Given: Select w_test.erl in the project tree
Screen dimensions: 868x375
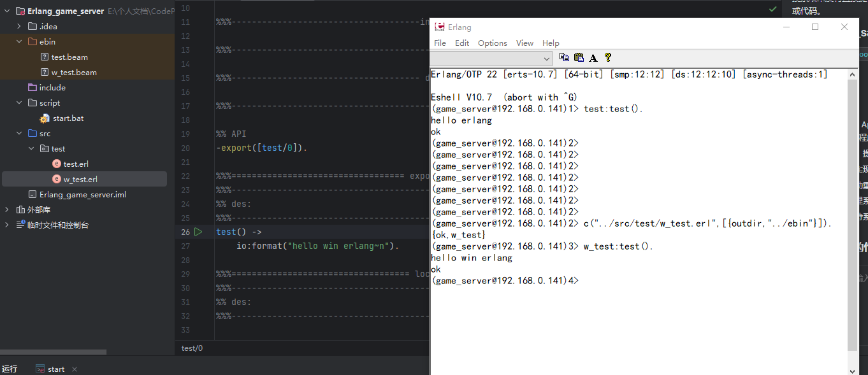Looking at the screenshot, I should pos(80,180).
